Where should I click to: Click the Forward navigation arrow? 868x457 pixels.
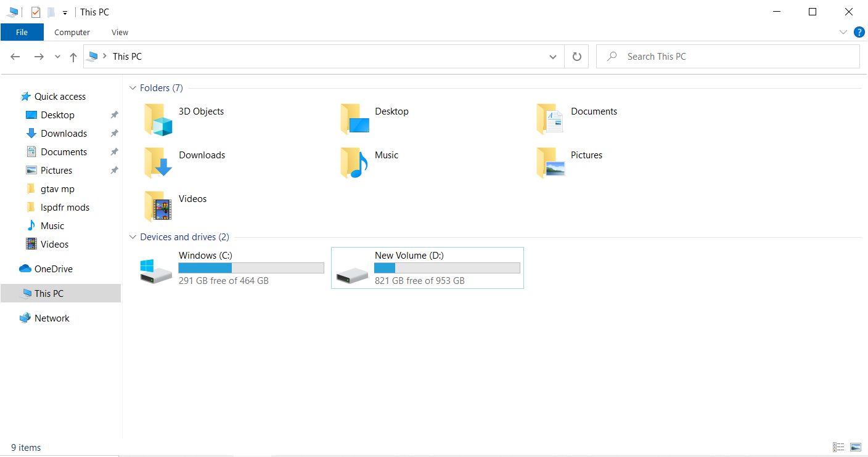[x=39, y=57]
